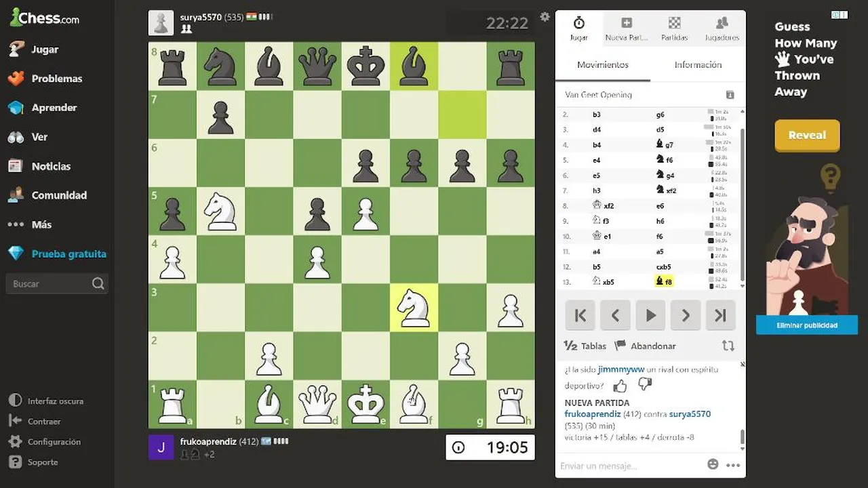868x488 pixels.
Task: Select the white knight on b5
Action: point(220,211)
